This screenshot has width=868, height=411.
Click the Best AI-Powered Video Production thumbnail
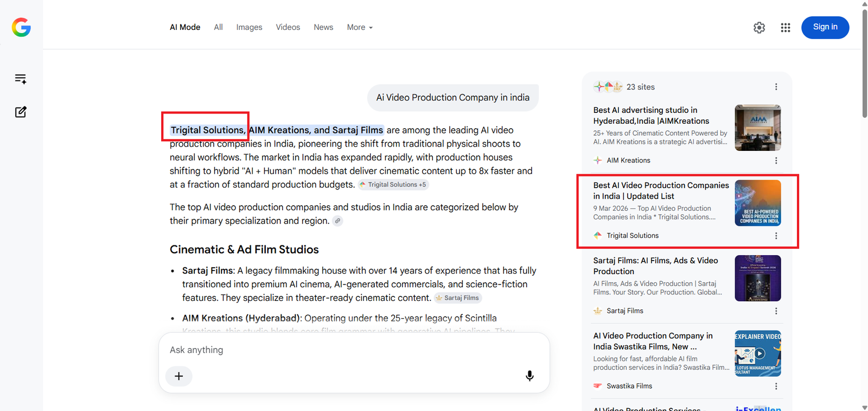[x=758, y=203]
